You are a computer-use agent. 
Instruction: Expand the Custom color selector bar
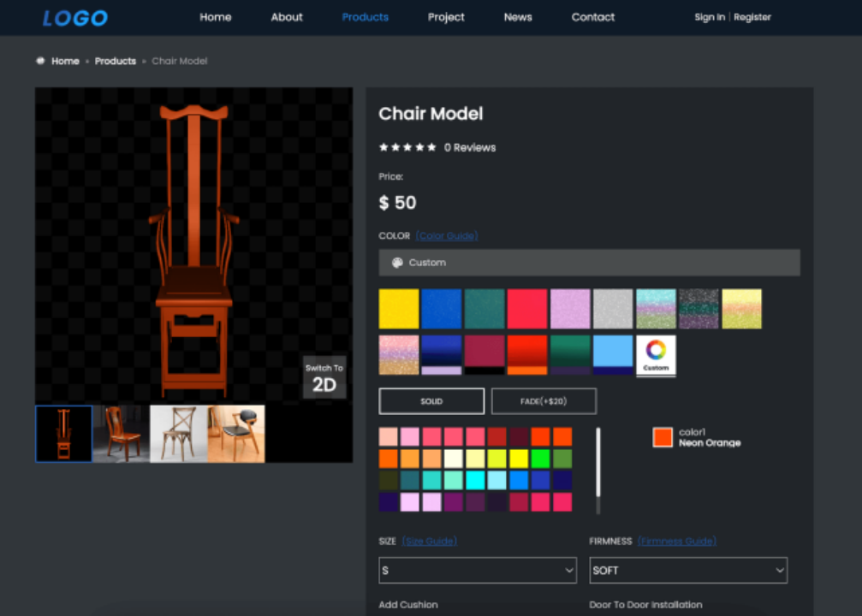coord(589,263)
